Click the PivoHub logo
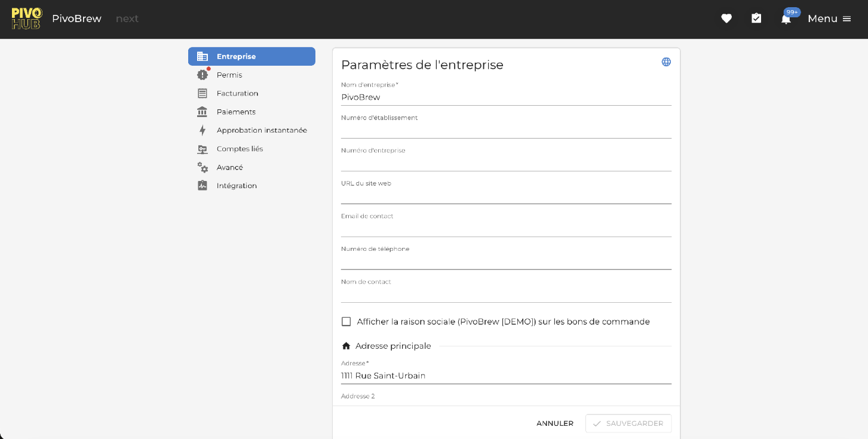This screenshot has height=439, width=868. tap(27, 19)
